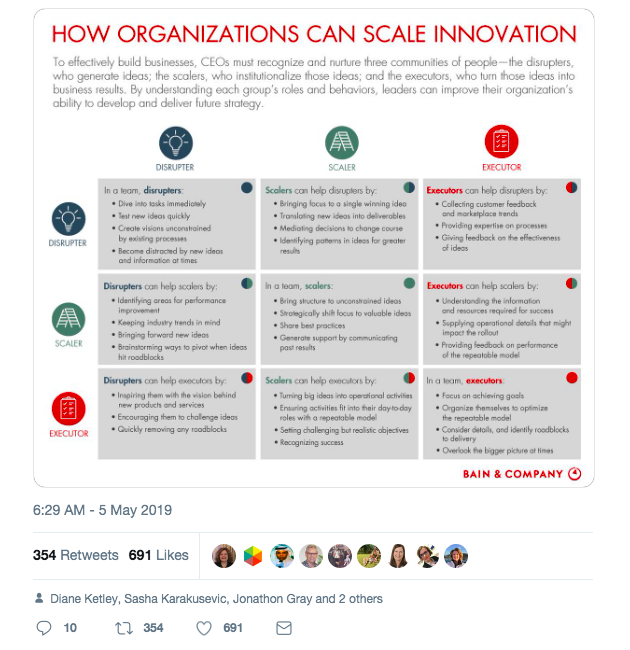Click the reply speech bubble icon

pos(44,628)
